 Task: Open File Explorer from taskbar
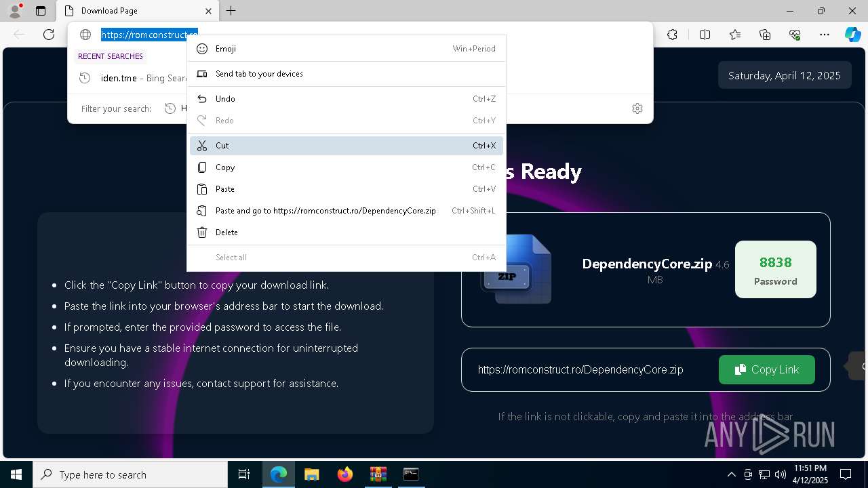(x=312, y=474)
